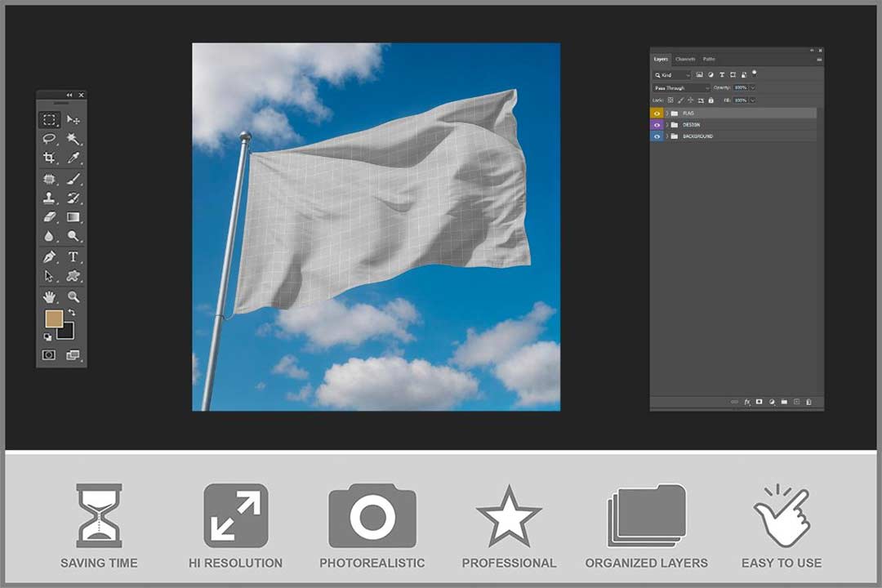Open the Pass Through blend mode dropdown
Viewport: 882px width, 588px height.
coord(681,87)
